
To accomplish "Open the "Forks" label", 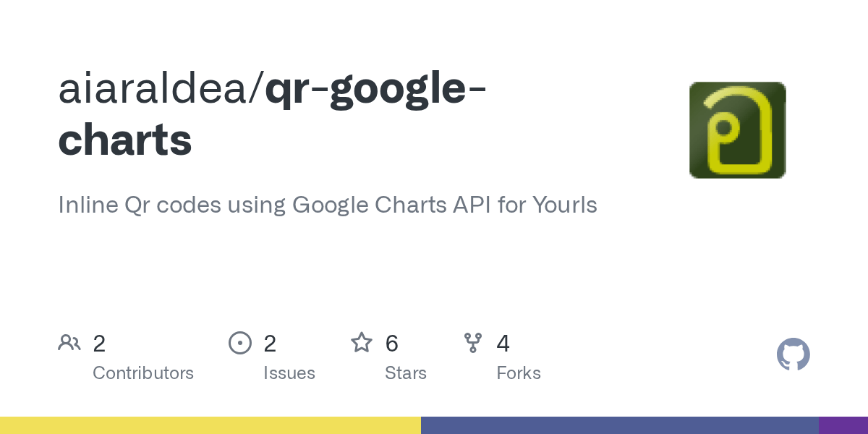I will 519,373.
